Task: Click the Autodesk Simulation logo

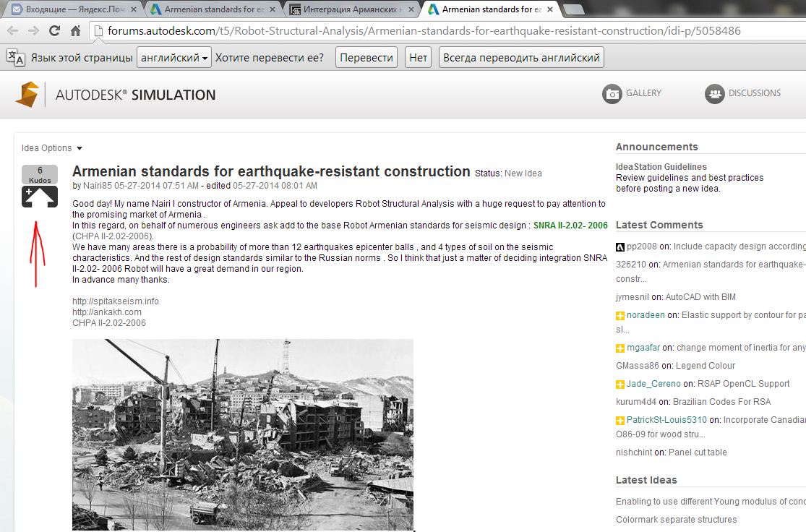Action: click(116, 95)
